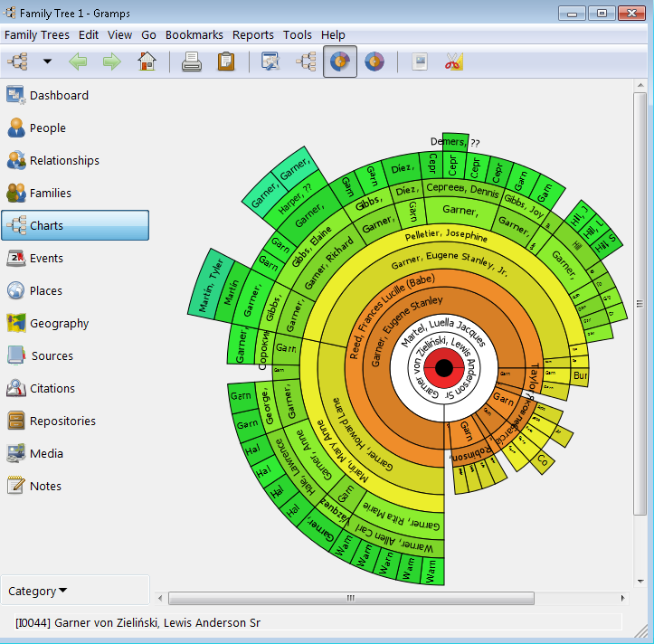Click the red center of the fan chart

point(444,368)
